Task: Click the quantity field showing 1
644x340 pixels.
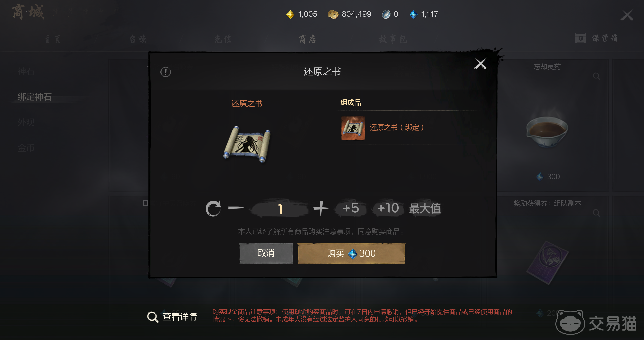Action: (280, 208)
